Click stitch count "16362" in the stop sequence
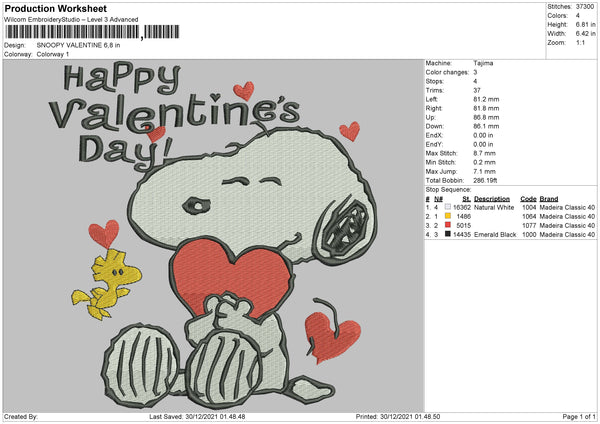 tap(462, 207)
